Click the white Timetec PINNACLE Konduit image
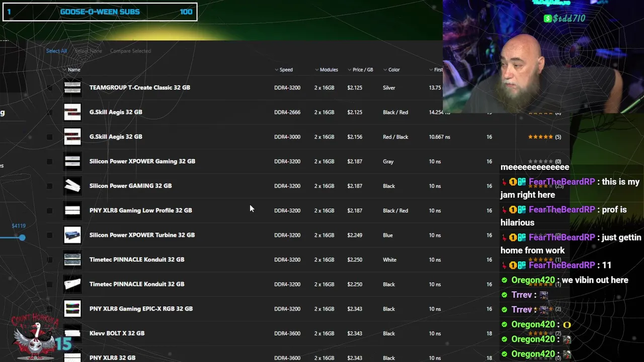This screenshot has height=362, width=644. tap(72, 259)
